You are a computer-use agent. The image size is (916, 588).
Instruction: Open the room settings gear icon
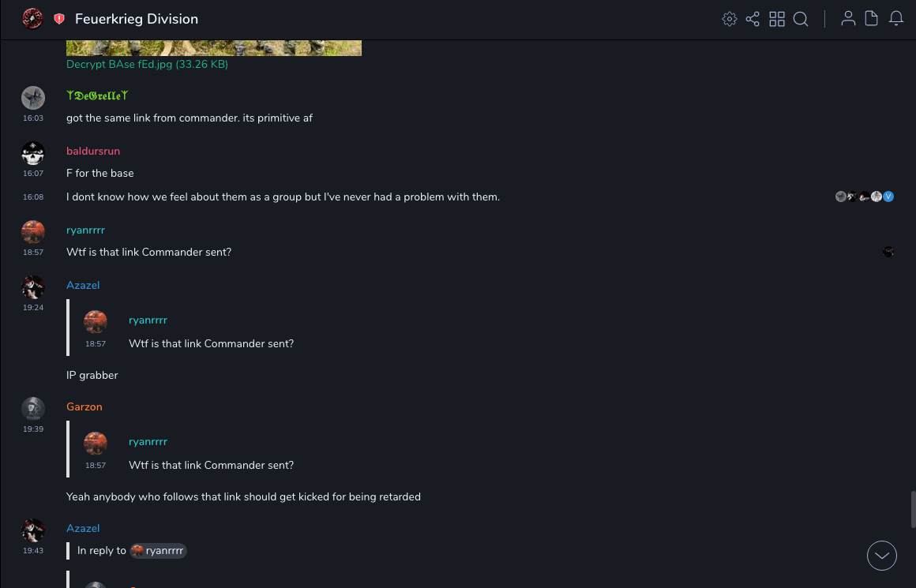click(x=730, y=19)
